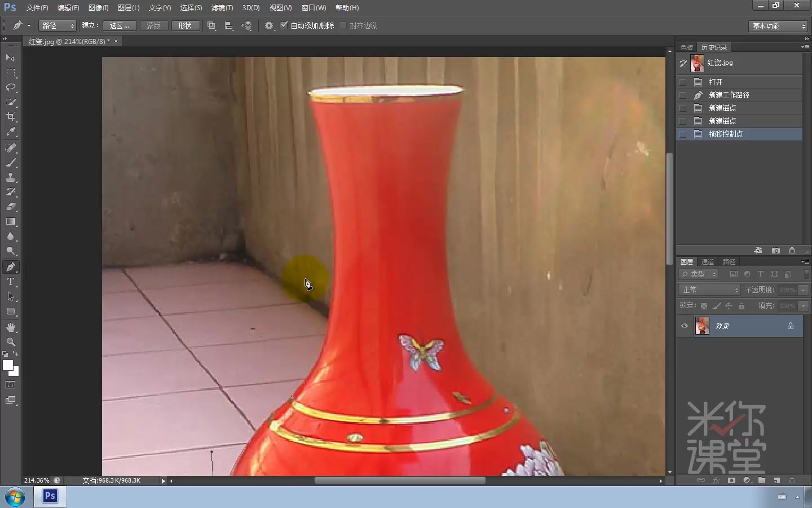Switch to the 路径 paths tab
Image resolution: width=812 pixels, height=508 pixels.
(x=729, y=262)
